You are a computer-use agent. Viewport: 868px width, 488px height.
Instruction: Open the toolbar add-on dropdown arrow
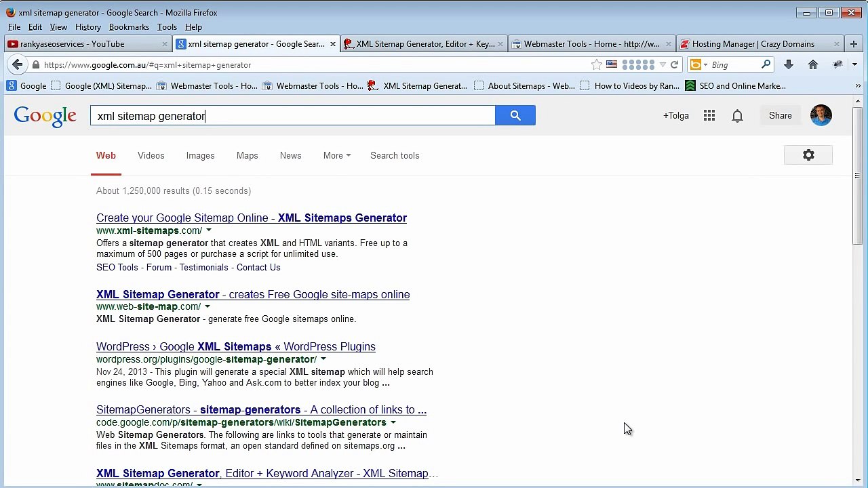coord(854,65)
